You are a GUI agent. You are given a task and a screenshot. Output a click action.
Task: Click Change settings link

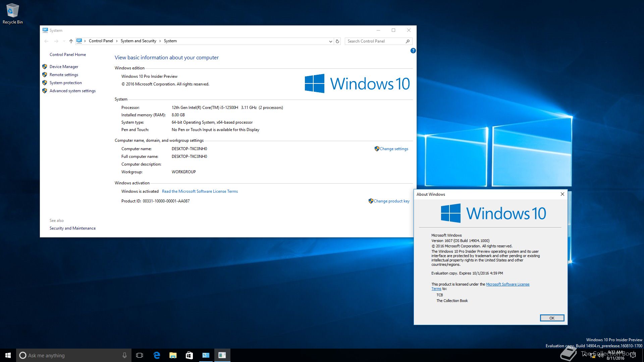394,149
